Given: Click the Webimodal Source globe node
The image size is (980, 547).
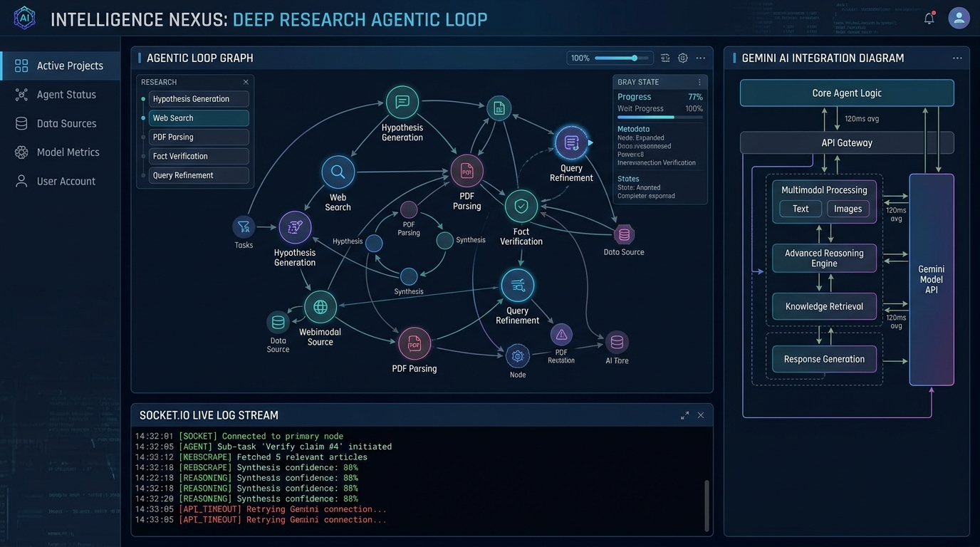Looking at the screenshot, I should [x=320, y=307].
